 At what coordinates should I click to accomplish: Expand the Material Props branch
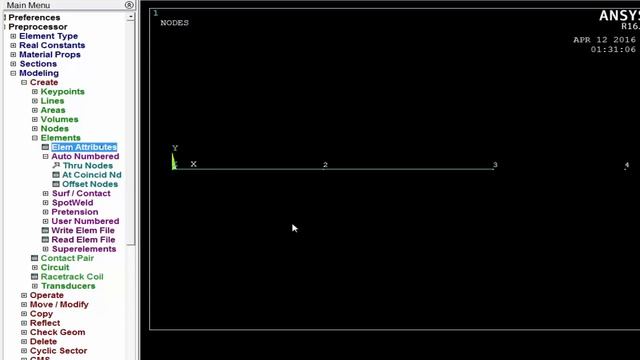pyautogui.click(x=13, y=54)
